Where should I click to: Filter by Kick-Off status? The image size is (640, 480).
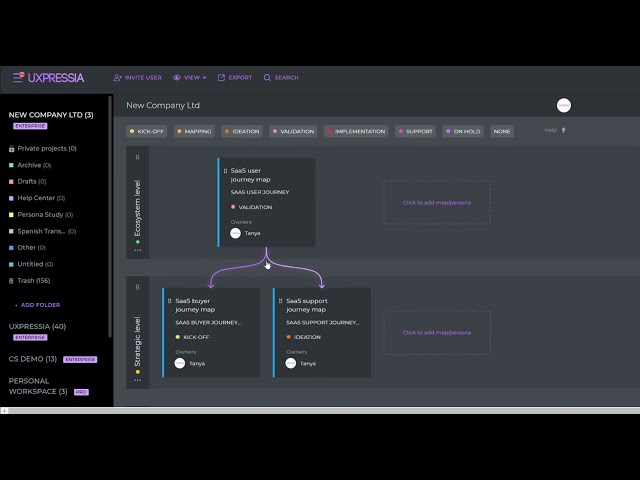pos(147,131)
